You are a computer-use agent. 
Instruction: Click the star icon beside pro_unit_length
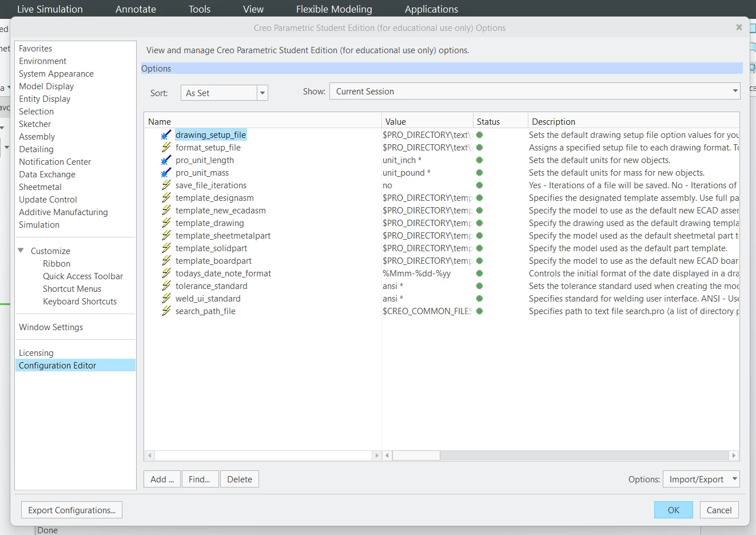(x=166, y=160)
